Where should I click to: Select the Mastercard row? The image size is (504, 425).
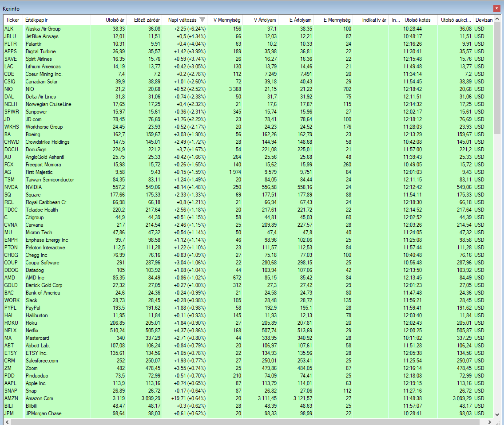(x=249, y=338)
